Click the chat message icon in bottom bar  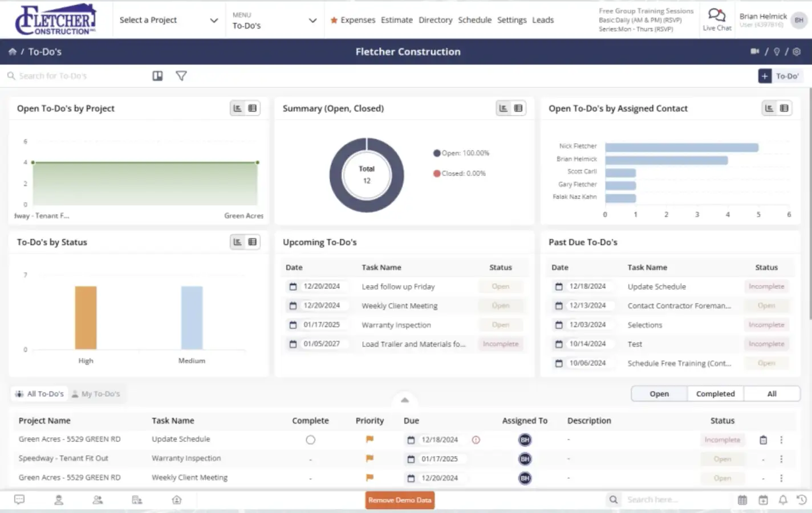(x=19, y=500)
